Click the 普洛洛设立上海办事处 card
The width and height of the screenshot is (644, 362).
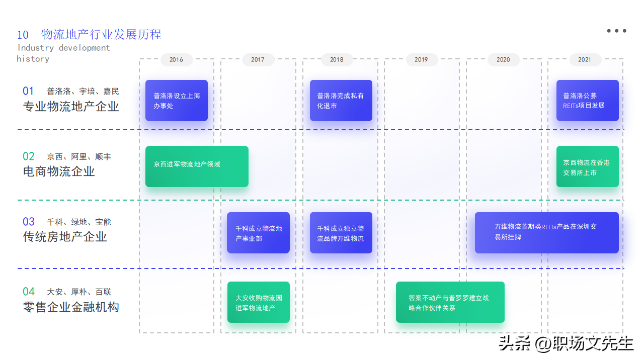177,101
